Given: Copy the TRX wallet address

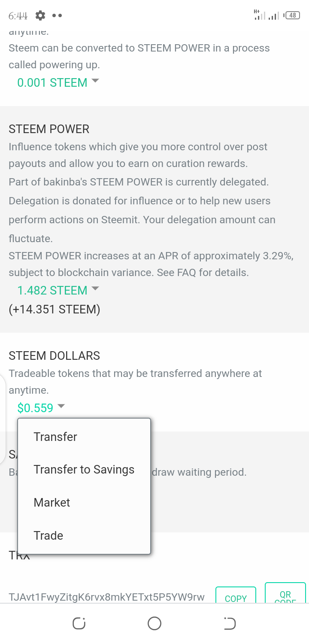Looking at the screenshot, I should point(236,597).
